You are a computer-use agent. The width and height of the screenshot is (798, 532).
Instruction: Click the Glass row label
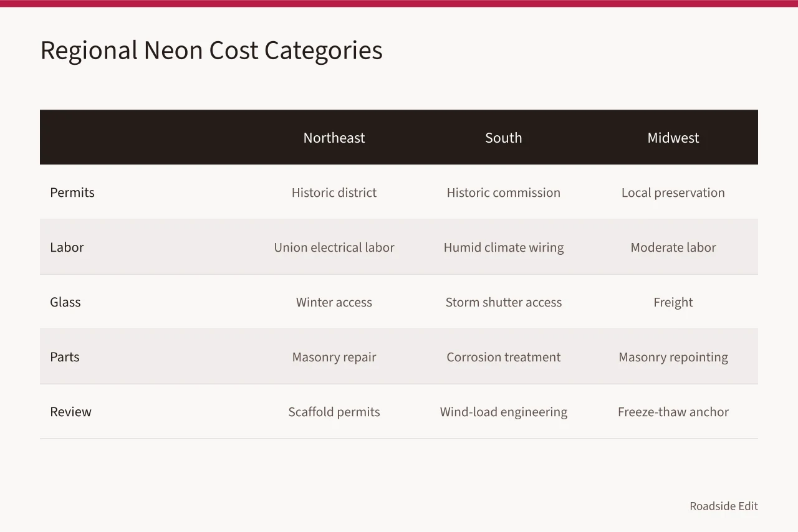click(65, 302)
